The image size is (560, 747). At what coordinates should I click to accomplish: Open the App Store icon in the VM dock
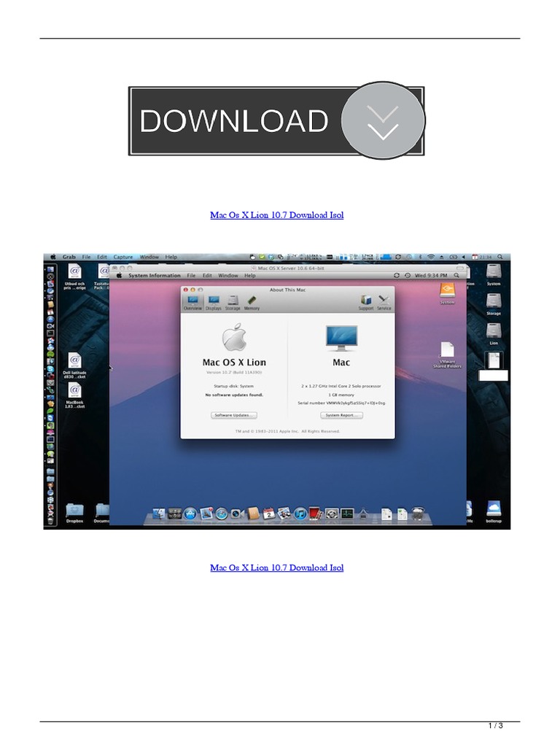coord(190,513)
